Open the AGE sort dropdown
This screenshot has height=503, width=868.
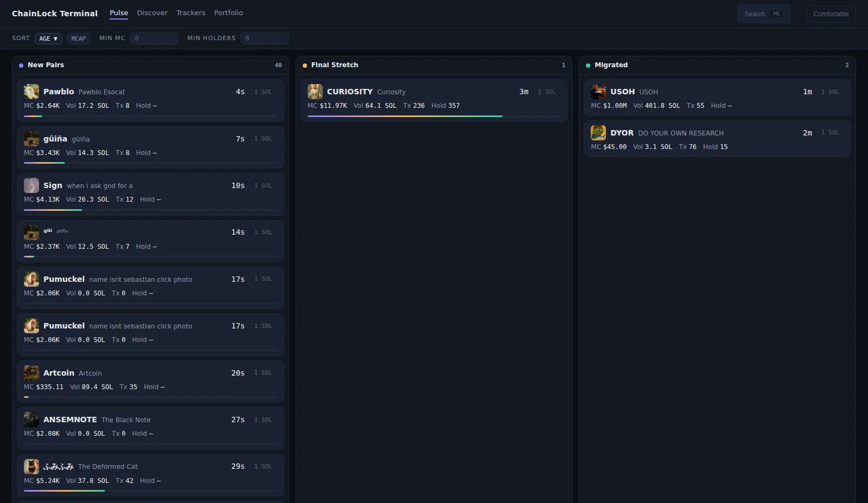(x=48, y=38)
